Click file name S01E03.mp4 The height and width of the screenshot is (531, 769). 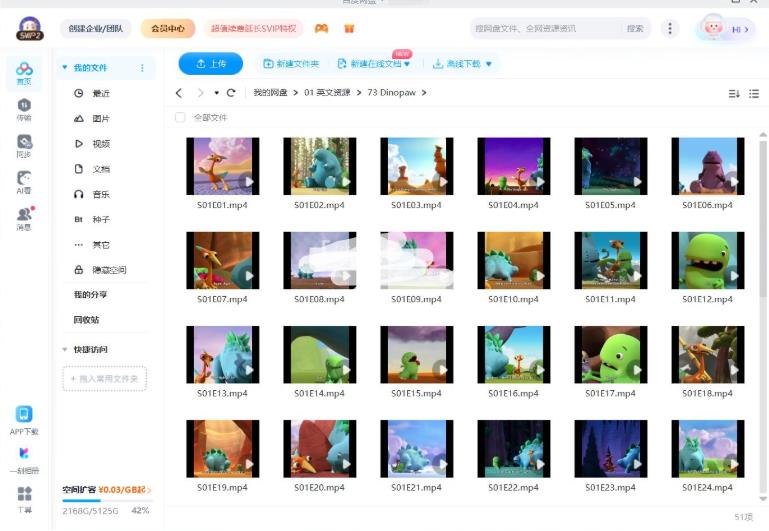pos(416,205)
